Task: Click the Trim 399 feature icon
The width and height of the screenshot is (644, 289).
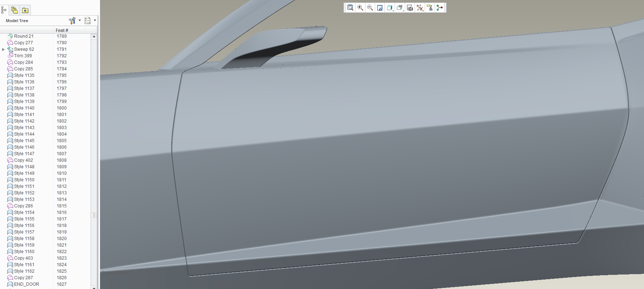Action: [10, 56]
